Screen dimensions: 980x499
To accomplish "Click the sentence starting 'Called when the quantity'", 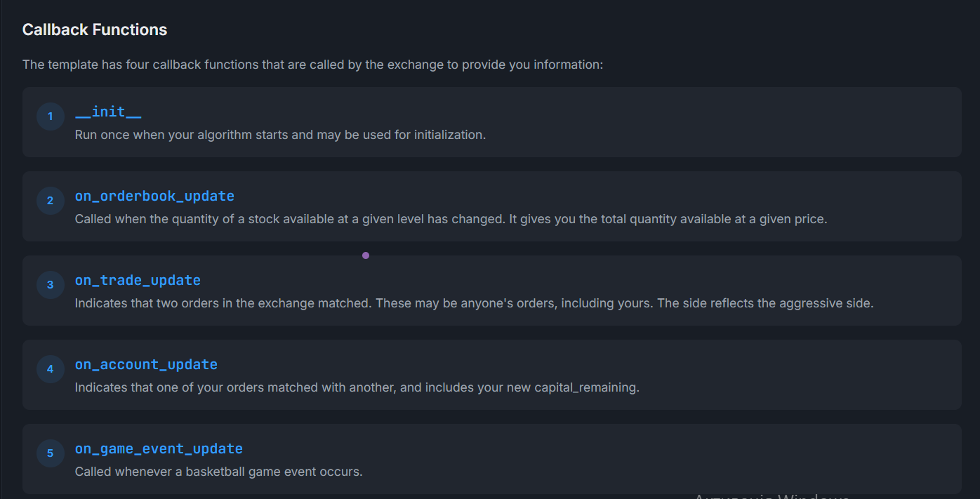I will click(x=289, y=219).
